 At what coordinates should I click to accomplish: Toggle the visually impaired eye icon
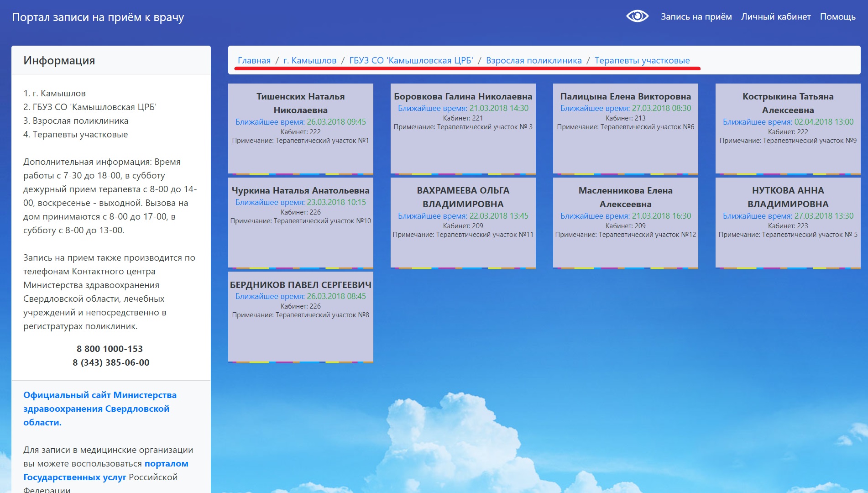pos(637,16)
